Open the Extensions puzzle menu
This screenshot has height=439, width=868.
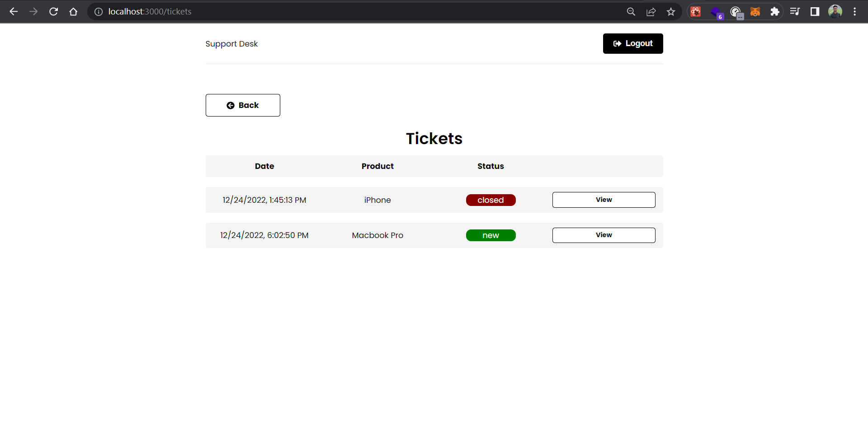point(775,12)
